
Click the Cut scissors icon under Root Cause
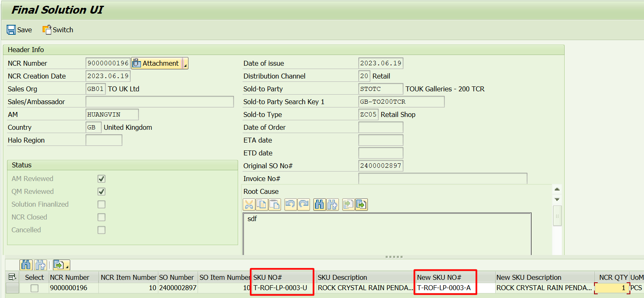click(249, 204)
